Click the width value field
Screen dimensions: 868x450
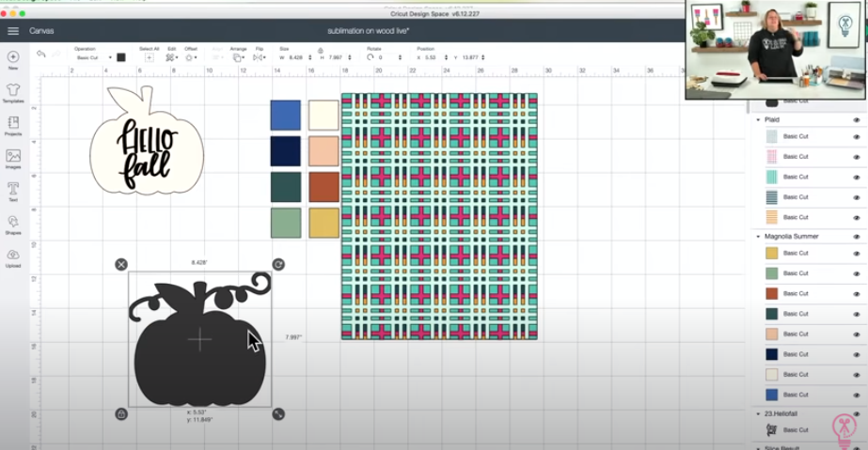tap(296, 57)
